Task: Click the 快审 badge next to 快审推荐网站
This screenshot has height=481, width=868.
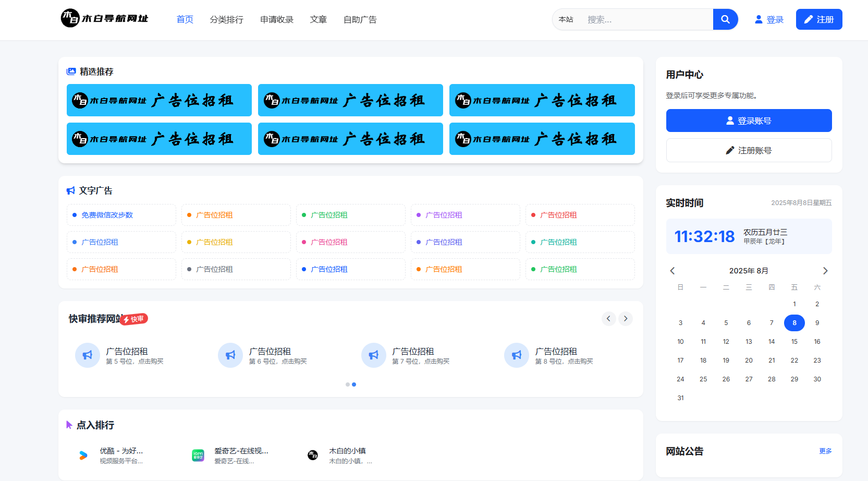Action: [x=135, y=318]
